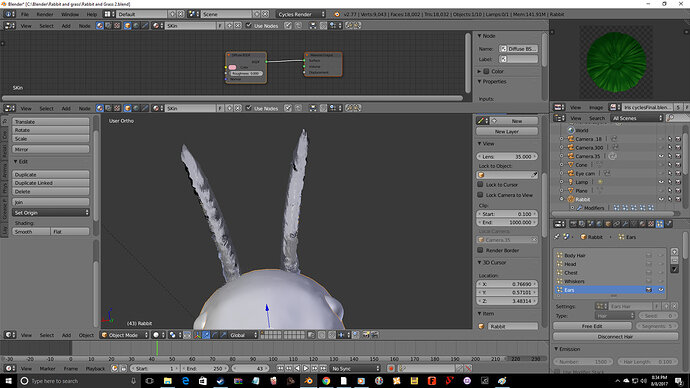The height and width of the screenshot is (388, 690).
Task: Open the Window menu in top bar
Action: (70, 15)
